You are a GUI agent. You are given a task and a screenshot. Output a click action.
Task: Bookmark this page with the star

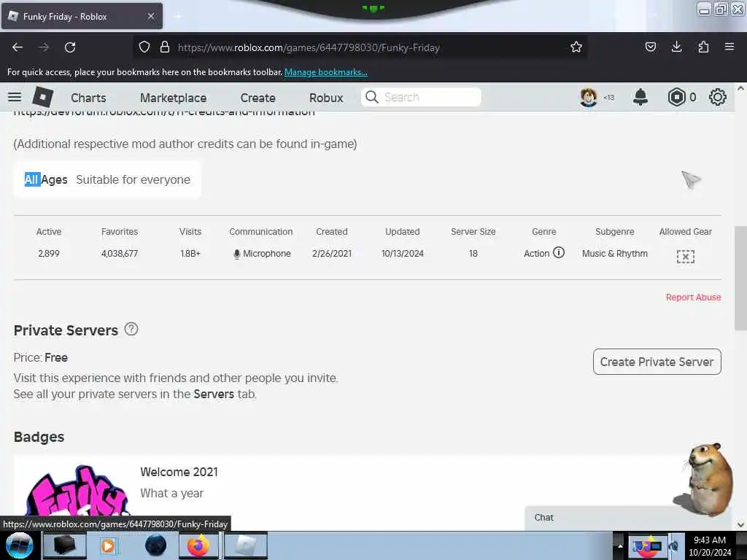point(576,47)
